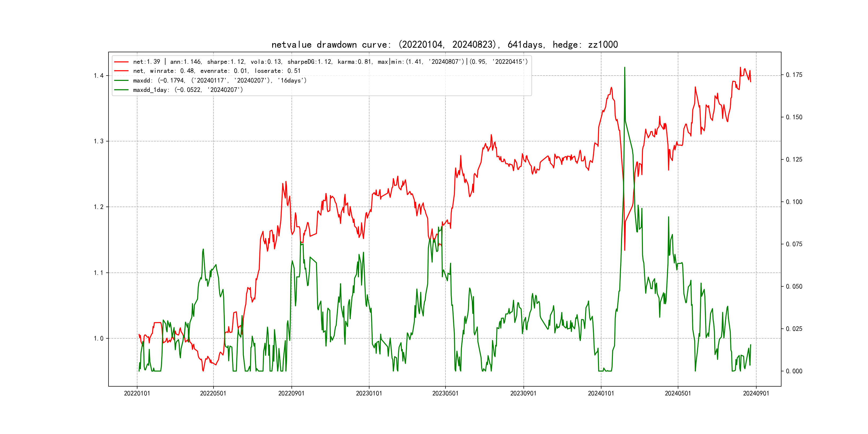This screenshot has height=434, width=868.
Task: Click the 20230501 x-axis date label
Action: [x=445, y=393]
